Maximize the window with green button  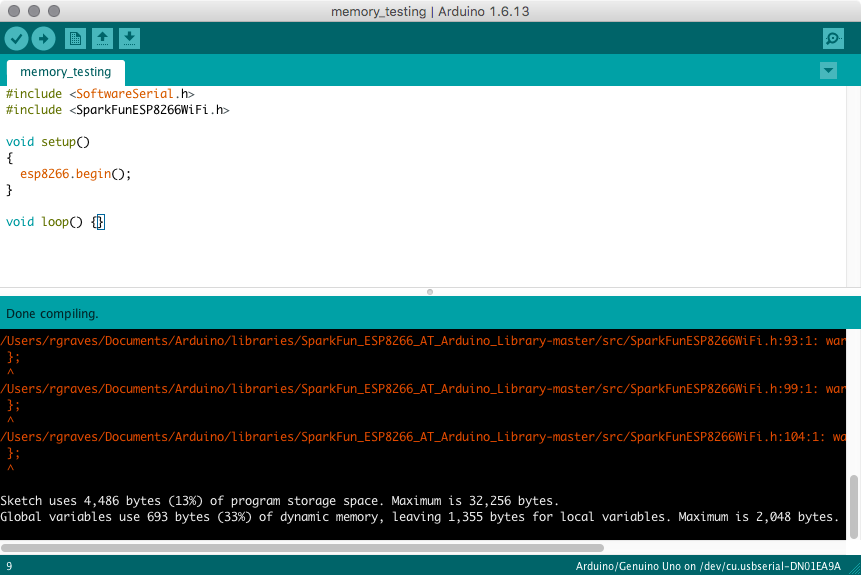54,11
